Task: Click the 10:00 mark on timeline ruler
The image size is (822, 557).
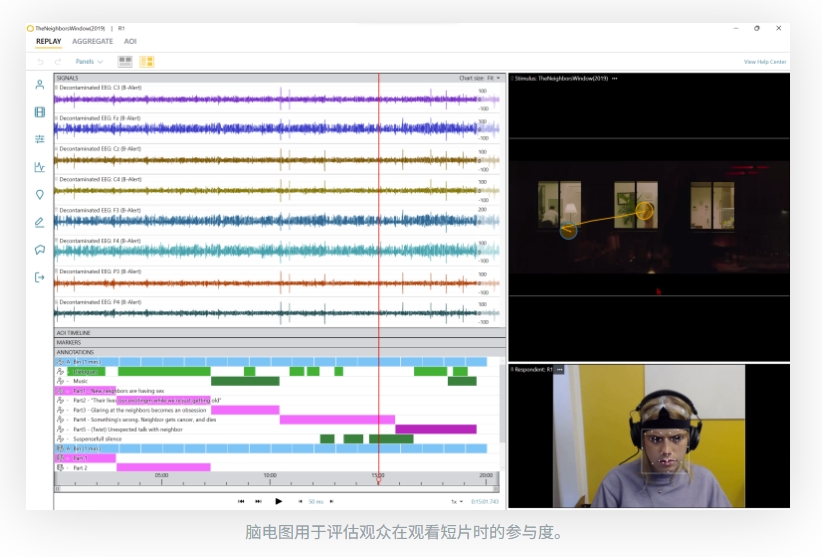Action: 270,476
